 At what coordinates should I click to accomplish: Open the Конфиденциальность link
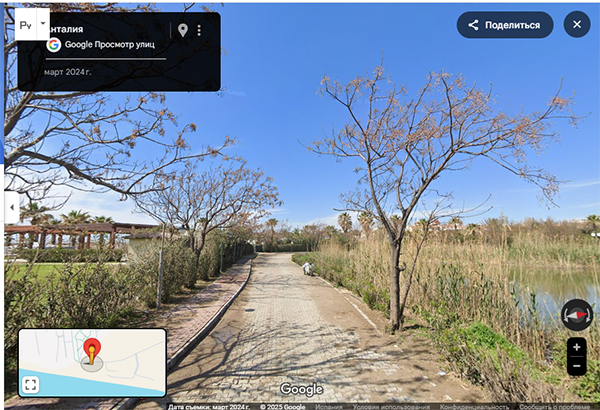474,407
